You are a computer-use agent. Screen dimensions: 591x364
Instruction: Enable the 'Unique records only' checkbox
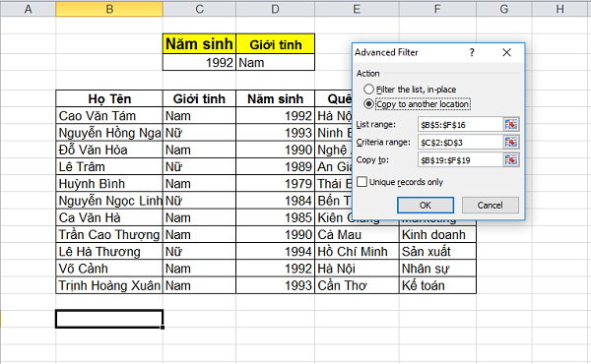[361, 182]
